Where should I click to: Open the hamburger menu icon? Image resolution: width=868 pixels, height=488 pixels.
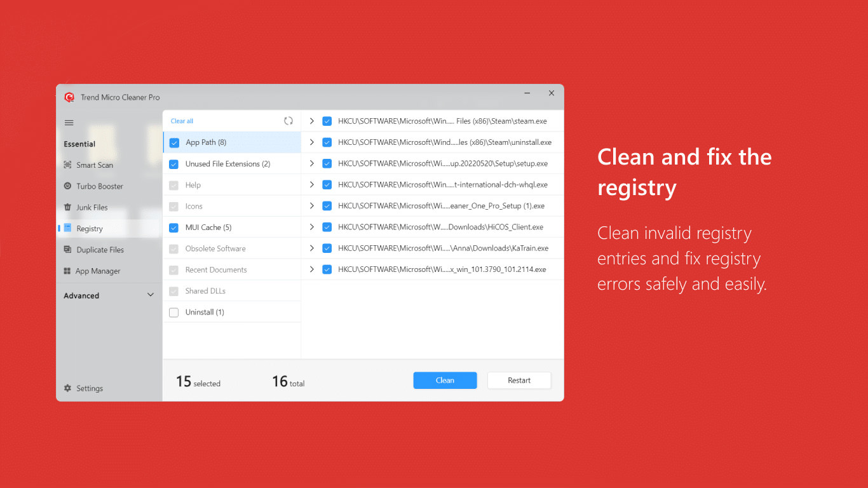69,123
